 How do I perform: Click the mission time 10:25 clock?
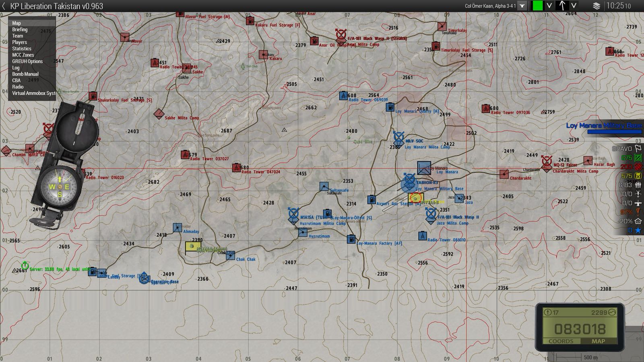(618, 6)
